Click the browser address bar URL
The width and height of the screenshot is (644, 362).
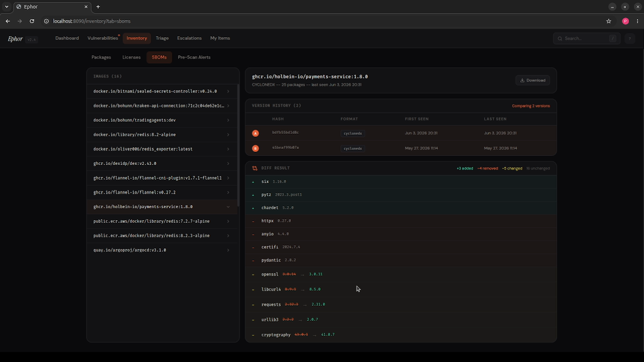point(91,21)
